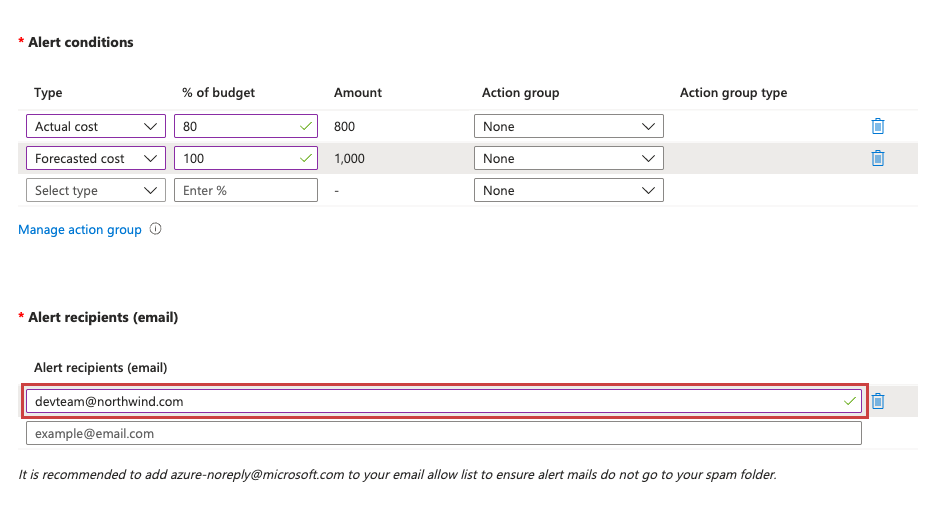Show info tooltip next to Manage action group
The height and width of the screenshot is (518, 936).
click(155, 229)
